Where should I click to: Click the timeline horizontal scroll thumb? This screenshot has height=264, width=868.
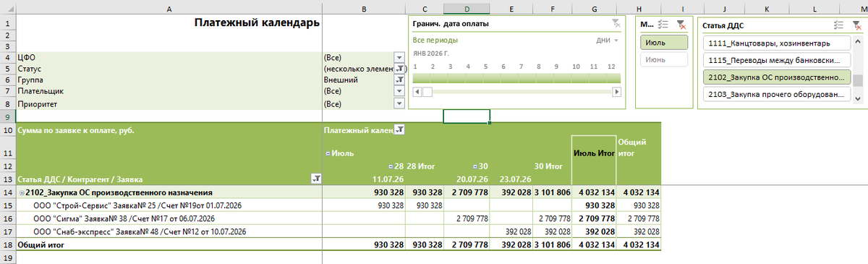(x=427, y=92)
